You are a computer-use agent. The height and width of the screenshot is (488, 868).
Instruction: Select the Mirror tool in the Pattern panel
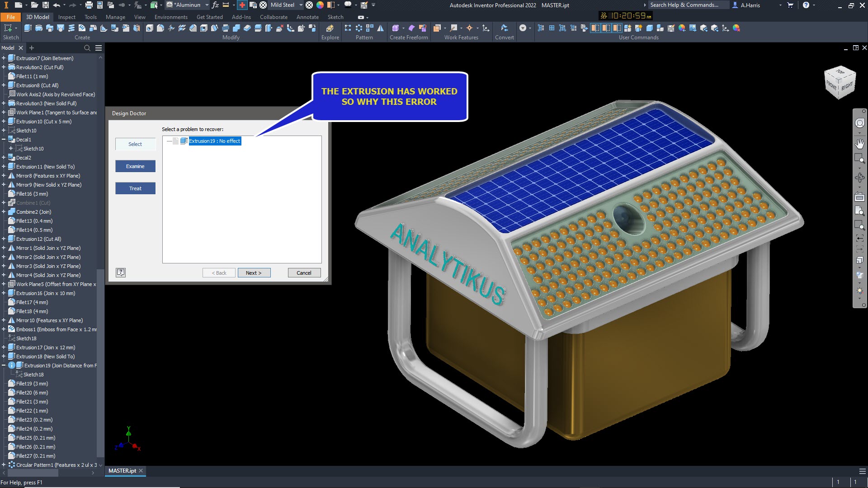tap(381, 28)
